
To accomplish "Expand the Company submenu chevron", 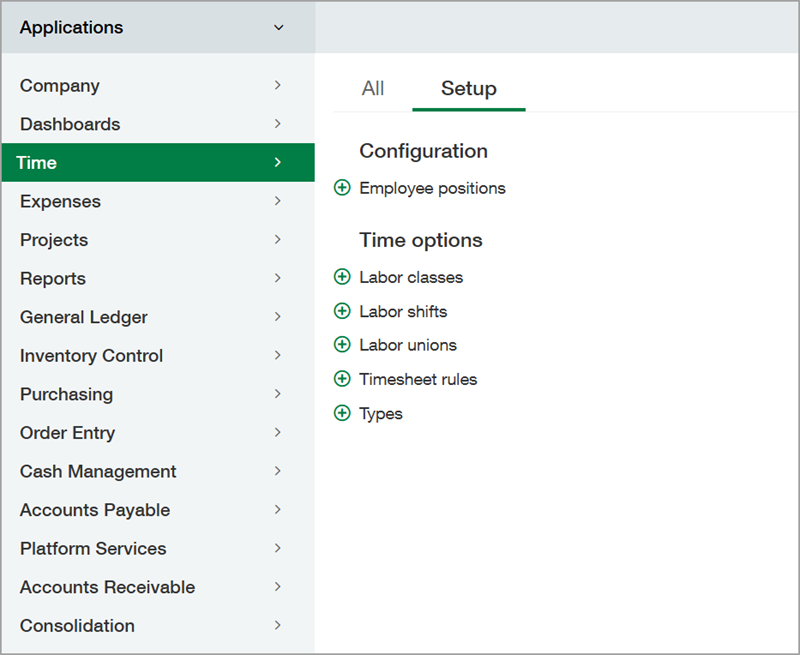I will [x=277, y=86].
